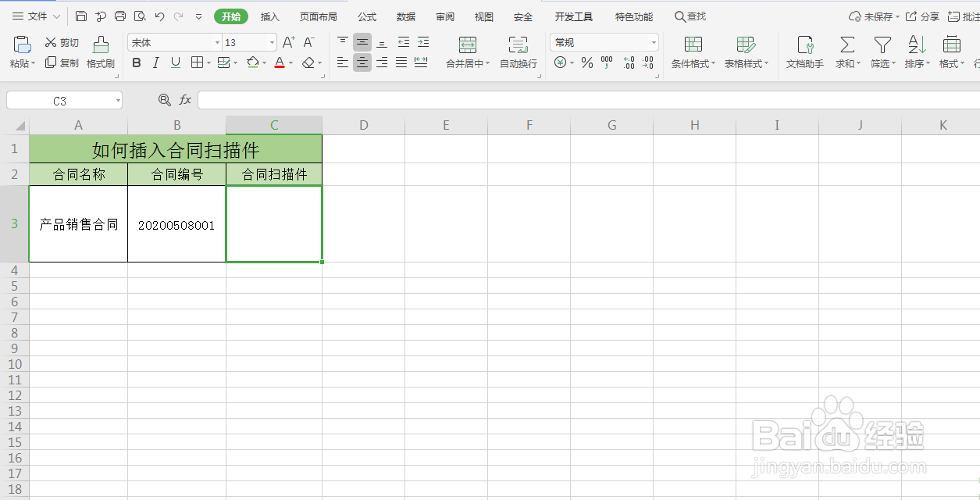
Task: Open fill color dropdown arrow
Action: 264,63
